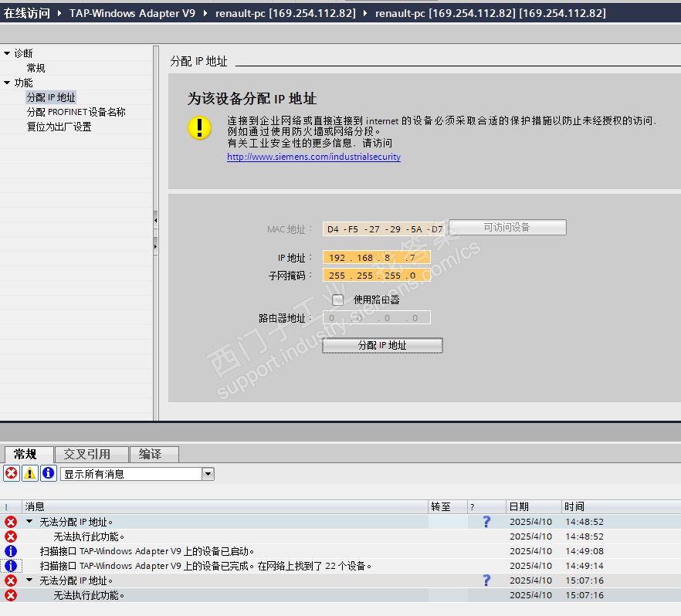Screen dimensions: 681x616
Task: Switch to the 常规 info tab
Action: (x=29, y=455)
